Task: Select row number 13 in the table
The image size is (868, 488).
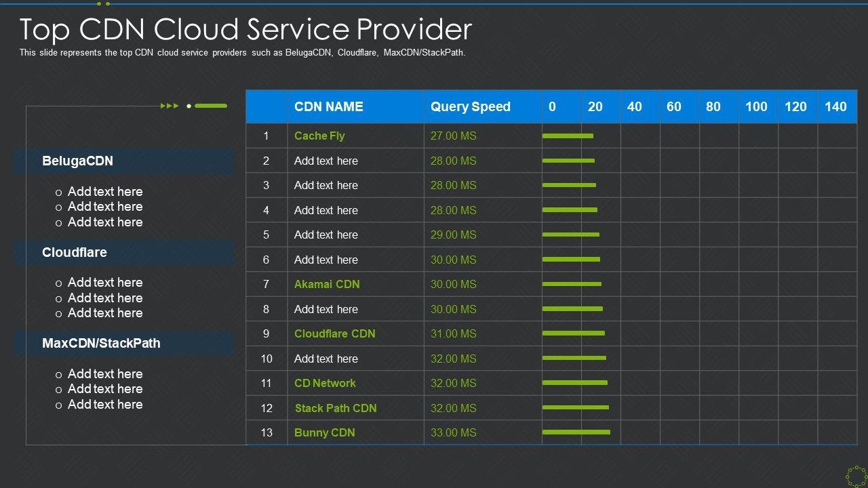Action: 267,432
